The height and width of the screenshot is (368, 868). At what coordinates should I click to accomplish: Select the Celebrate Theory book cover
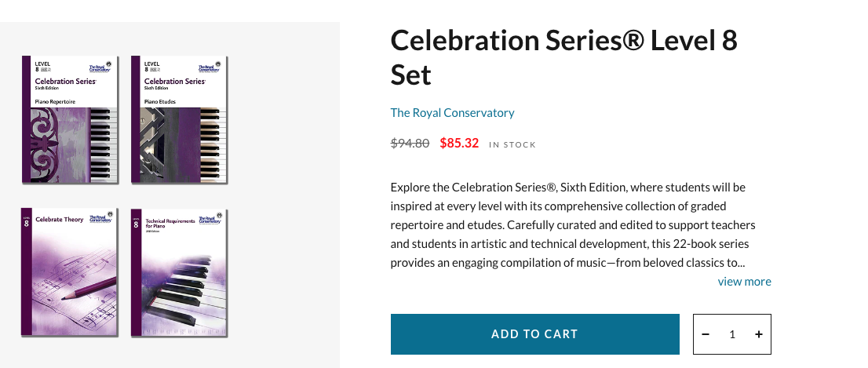click(x=70, y=272)
